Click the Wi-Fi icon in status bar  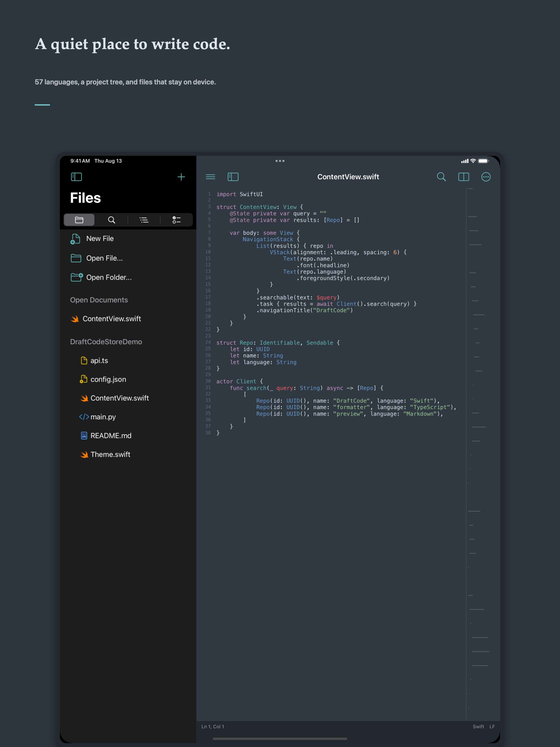pyautogui.click(x=473, y=161)
